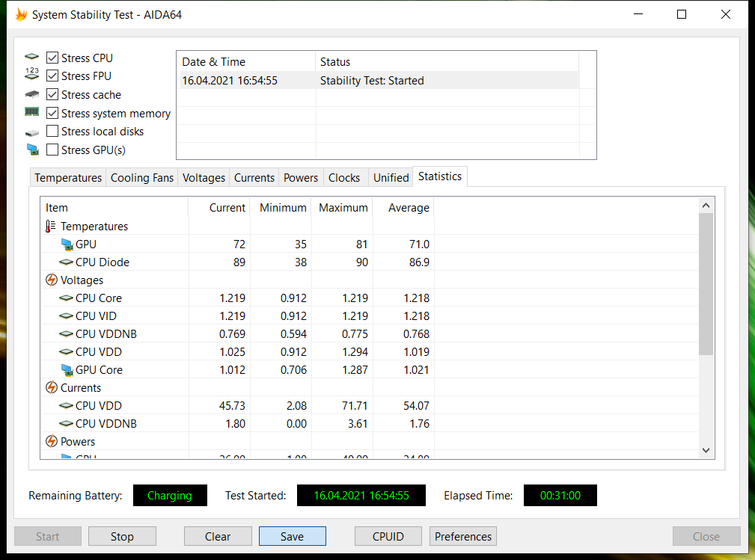Click the CPU chip icon beside Stress CPU

click(31, 58)
